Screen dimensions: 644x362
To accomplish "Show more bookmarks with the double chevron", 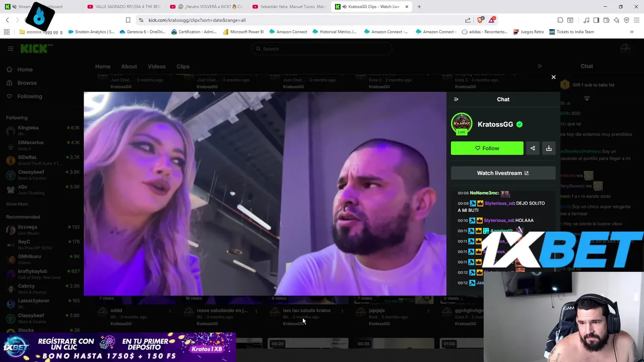I will tap(632, 32).
